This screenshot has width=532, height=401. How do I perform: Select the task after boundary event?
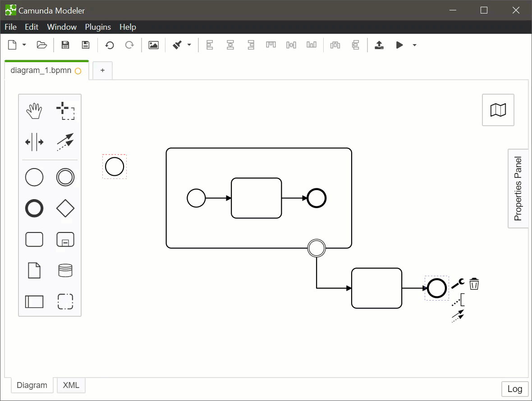(x=376, y=288)
